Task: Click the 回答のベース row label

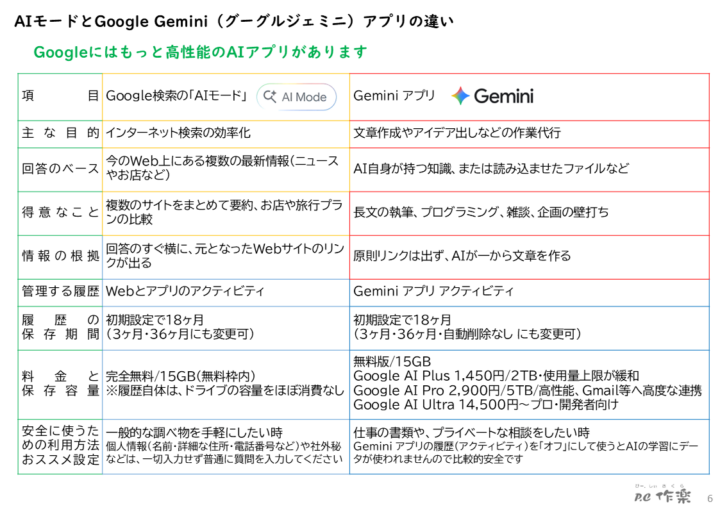Action: (60, 169)
